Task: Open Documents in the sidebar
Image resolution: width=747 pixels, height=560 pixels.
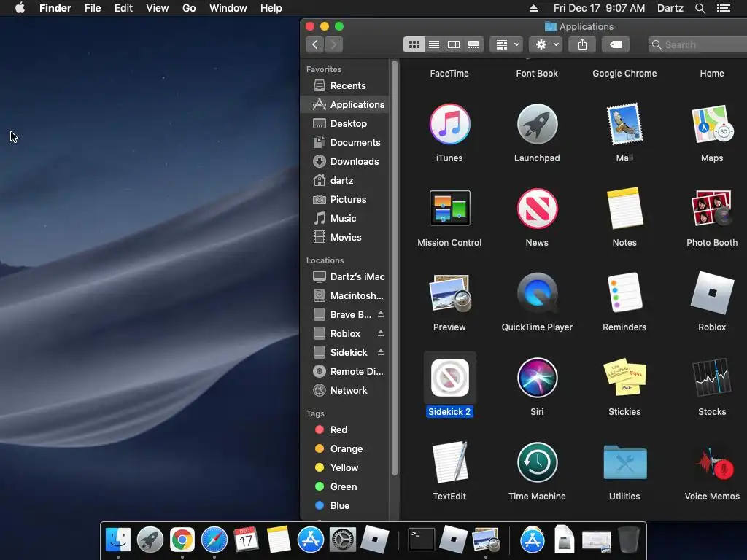Action: point(345,142)
